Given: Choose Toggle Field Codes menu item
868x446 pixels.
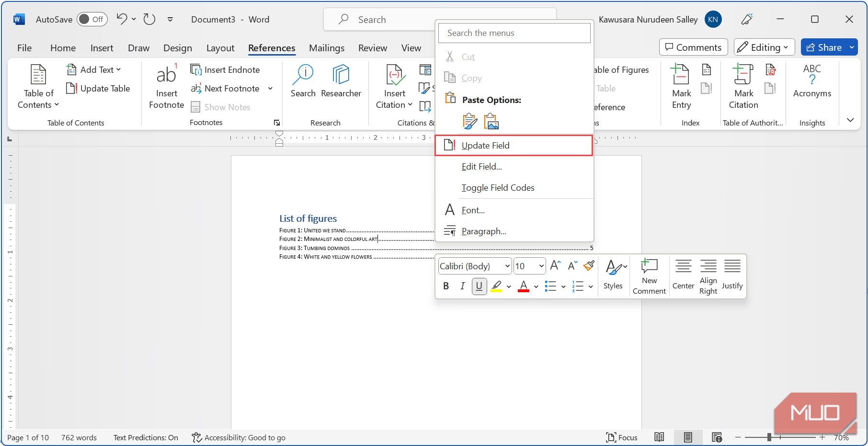Looking at the screenshot, I should click(514, 187).
